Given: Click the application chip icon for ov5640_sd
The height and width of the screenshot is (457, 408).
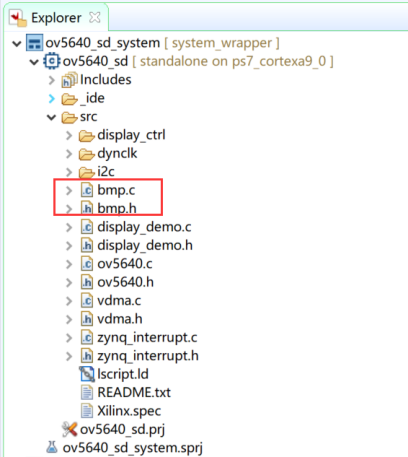Looking at the screenshot, I should coord(52,61).
